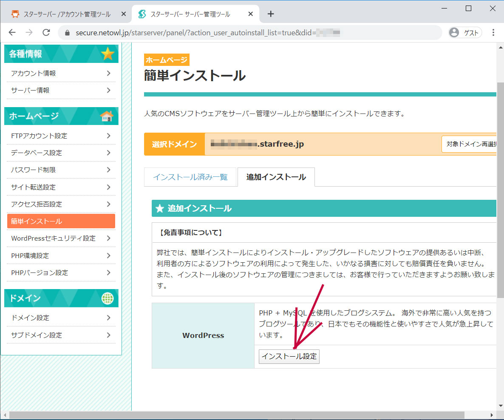Click the padlock site info icon

(x=67, y=33)
